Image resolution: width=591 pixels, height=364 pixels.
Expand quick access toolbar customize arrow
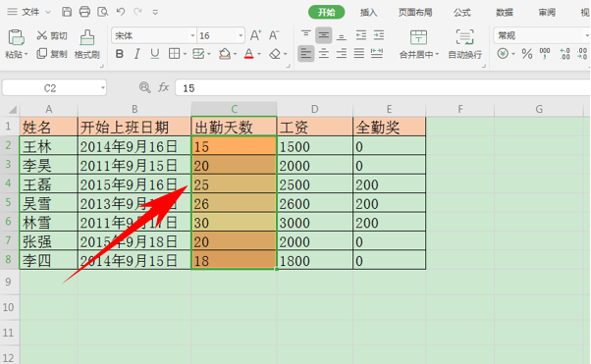point(155,12)
